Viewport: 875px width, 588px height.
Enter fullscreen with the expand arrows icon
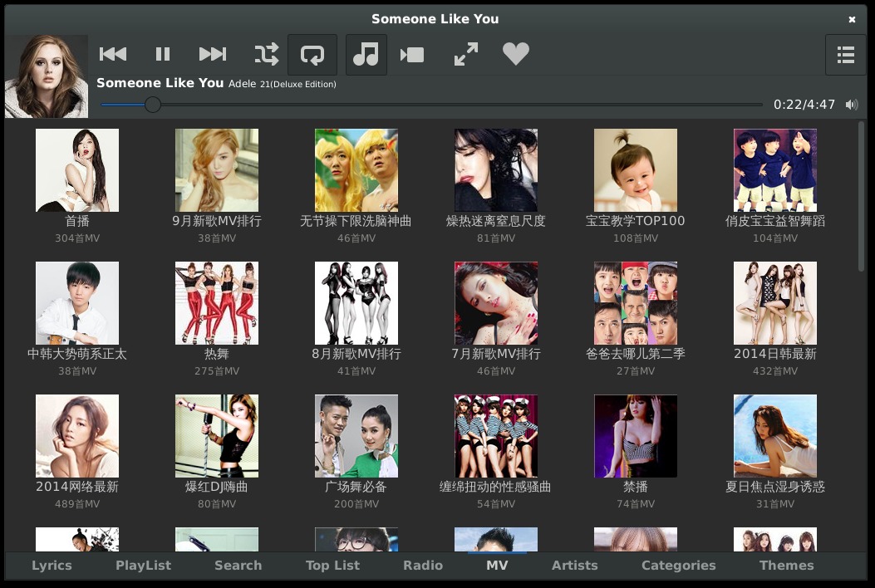466,54
